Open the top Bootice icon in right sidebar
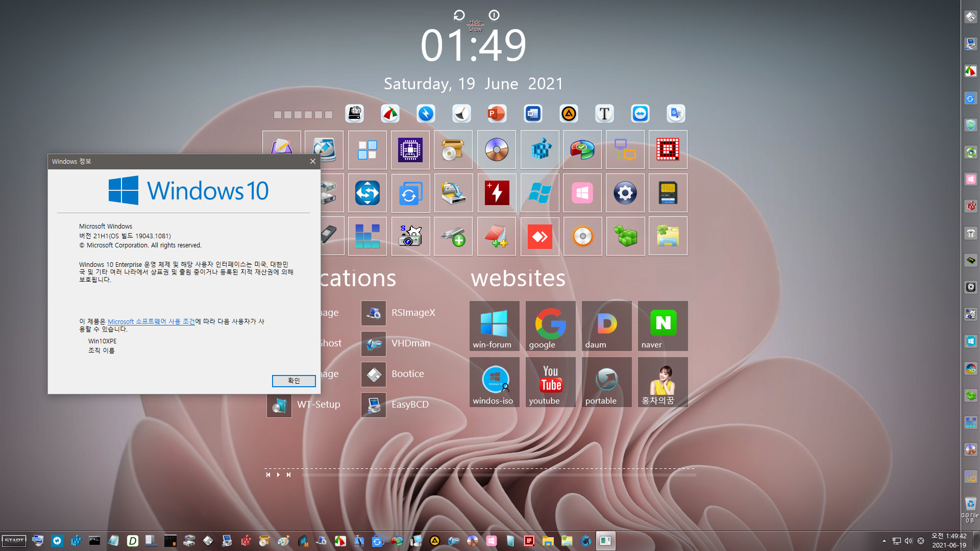Screen dimensions: 980x551 pos(970,17)
